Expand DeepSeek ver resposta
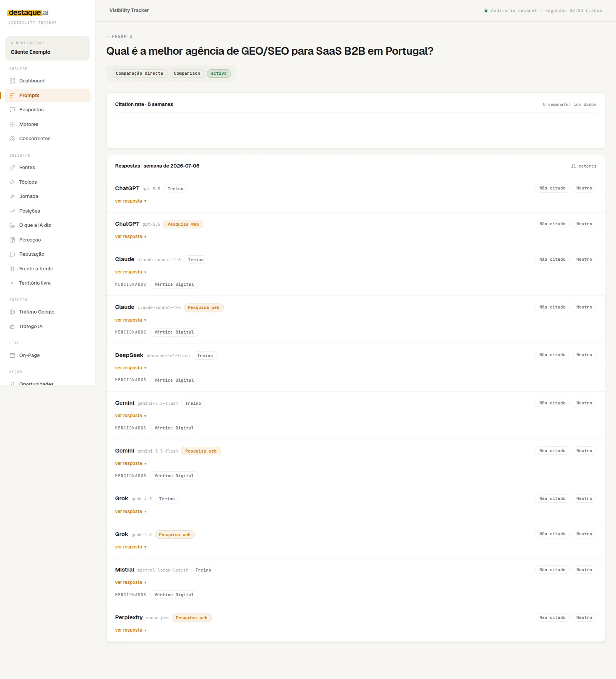The height and width of the screenshot is (679, 616). click(x=131, y=368)
